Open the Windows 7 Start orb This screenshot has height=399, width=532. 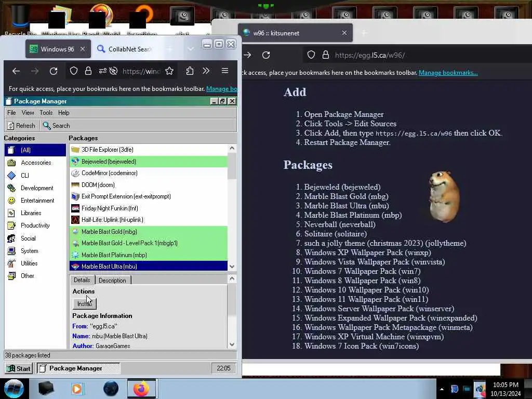pyautogui.click(x=14, y=389)
